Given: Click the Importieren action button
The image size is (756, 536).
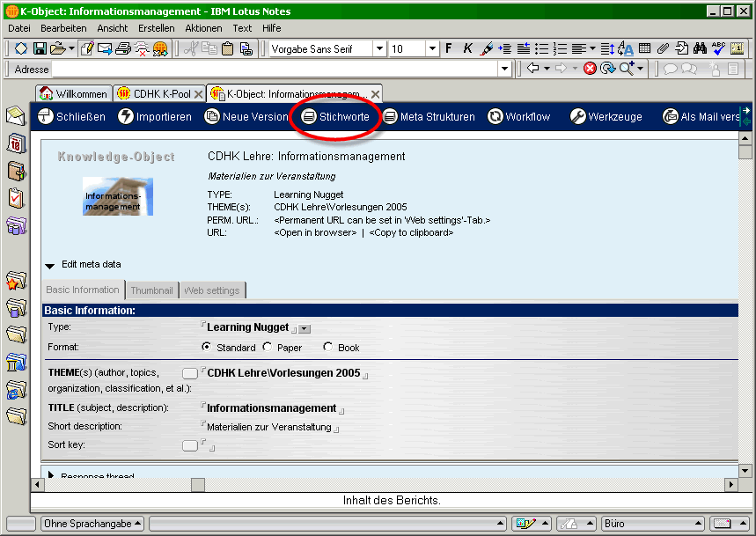Looking at the screenshot, I should (x=155, y=117).
